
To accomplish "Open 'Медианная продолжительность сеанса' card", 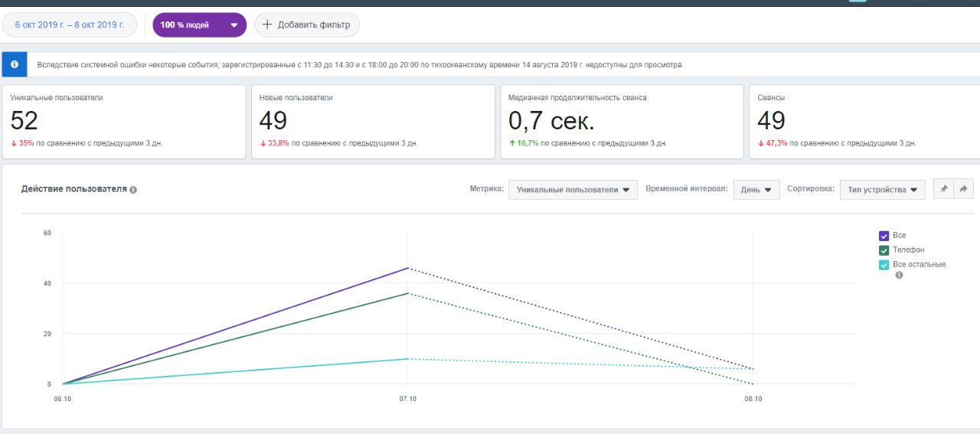I will (622, 122).
